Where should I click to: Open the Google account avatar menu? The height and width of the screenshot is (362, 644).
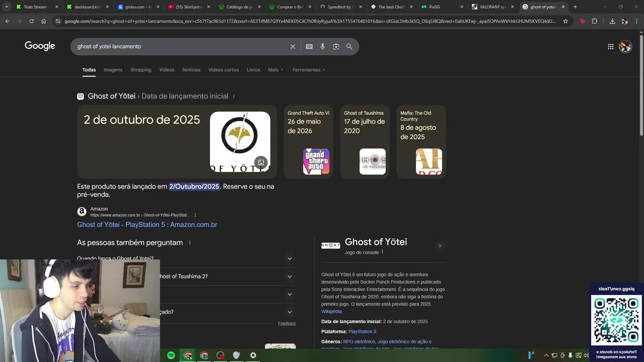coord(625,47)
